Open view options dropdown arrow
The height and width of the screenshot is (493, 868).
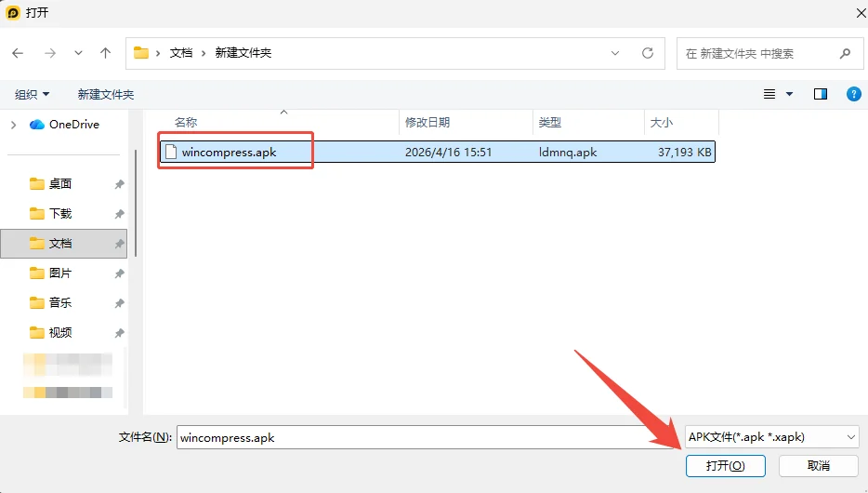789,94
